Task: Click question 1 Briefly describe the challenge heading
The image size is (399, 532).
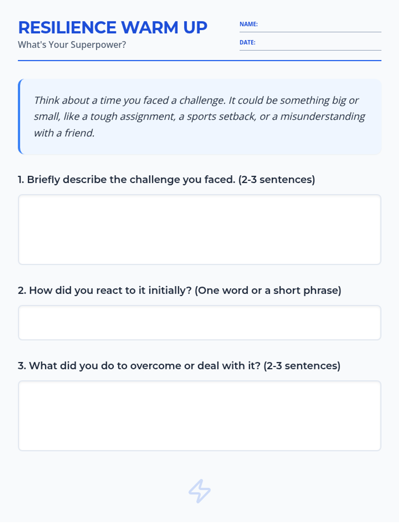Action: point(126,180)
